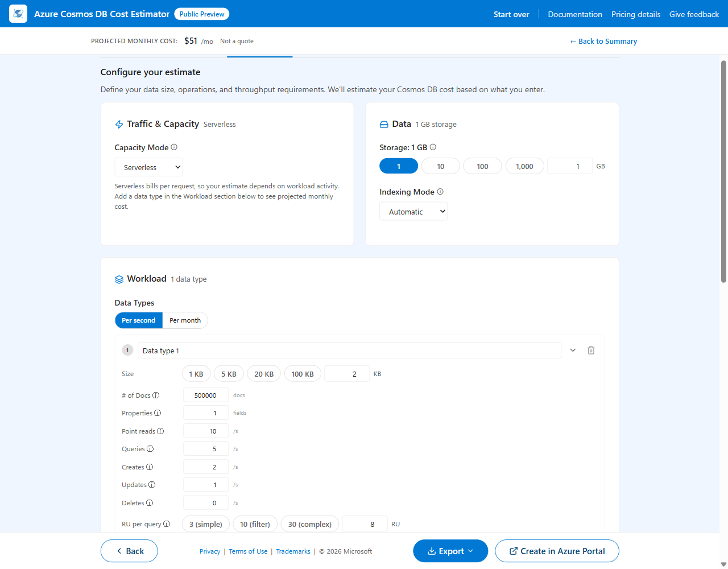
Task: Select 30 (complex) RU per query
Action: click(310, 524)
